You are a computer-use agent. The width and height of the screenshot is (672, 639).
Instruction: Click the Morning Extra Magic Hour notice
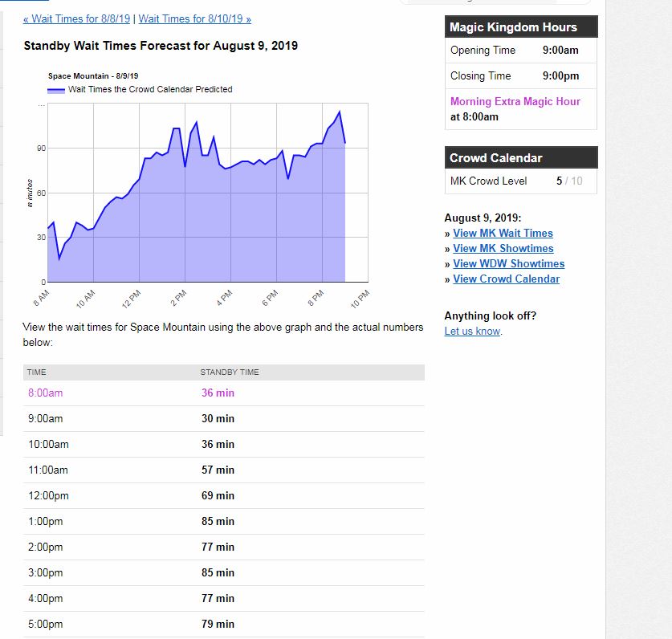coord(515,108)
